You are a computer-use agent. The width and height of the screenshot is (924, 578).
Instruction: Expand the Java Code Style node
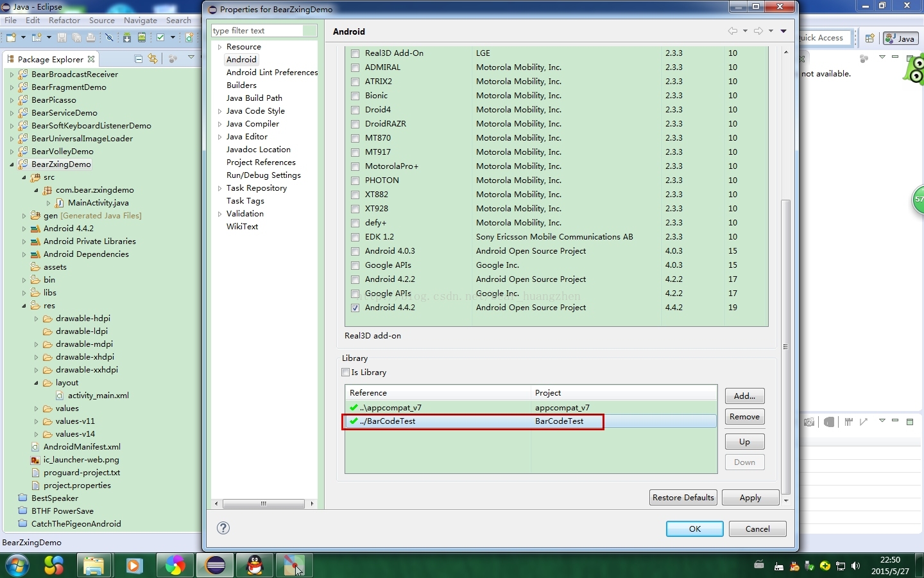tap(219, 111)
